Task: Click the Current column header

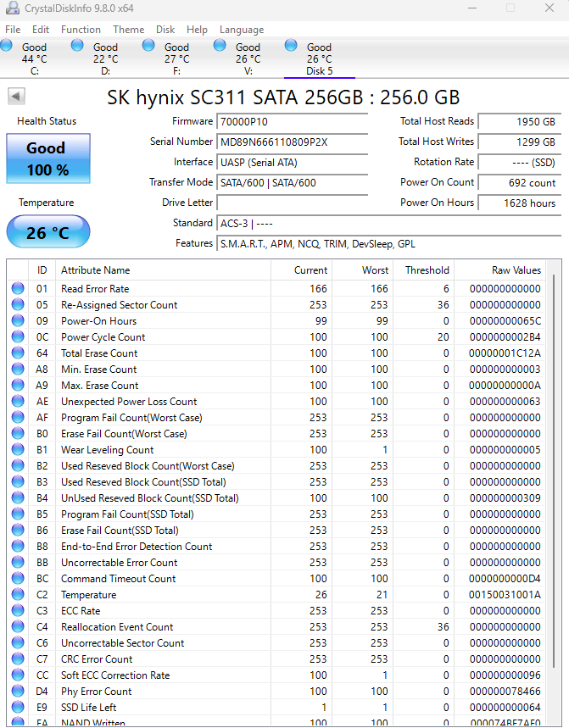Action: 301,270
